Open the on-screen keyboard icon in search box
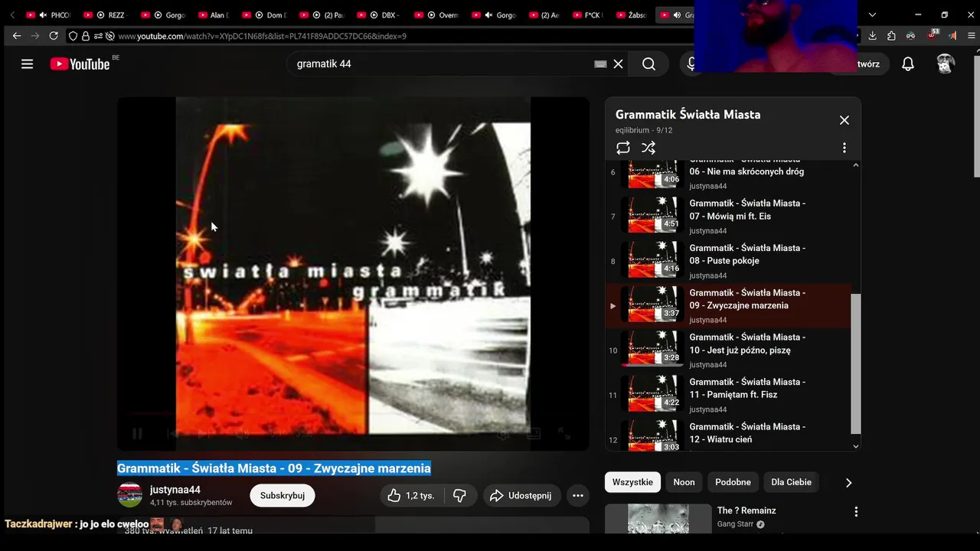Screen dimensions: 980x551 pos(600,64)
